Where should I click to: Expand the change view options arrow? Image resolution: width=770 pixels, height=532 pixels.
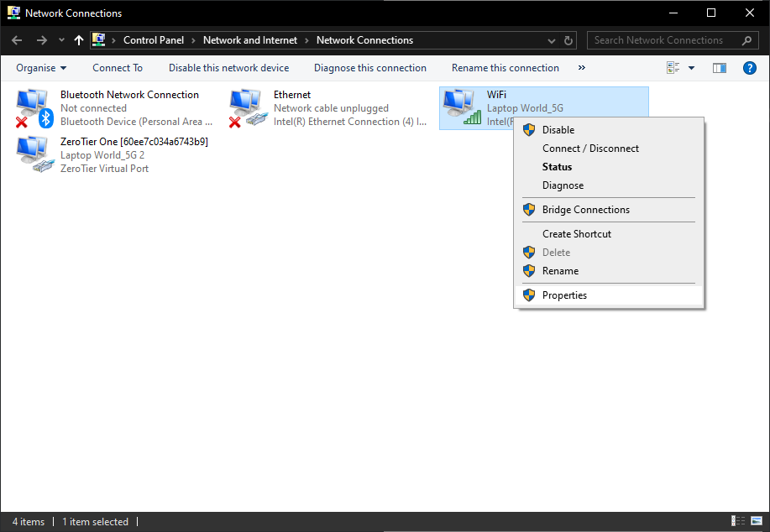click(692, 68)
